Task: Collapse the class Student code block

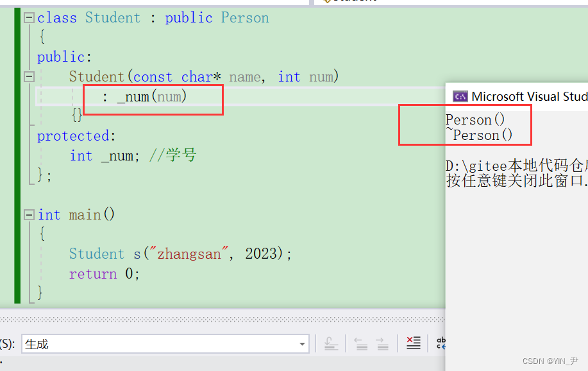Action: click(29, 17)
